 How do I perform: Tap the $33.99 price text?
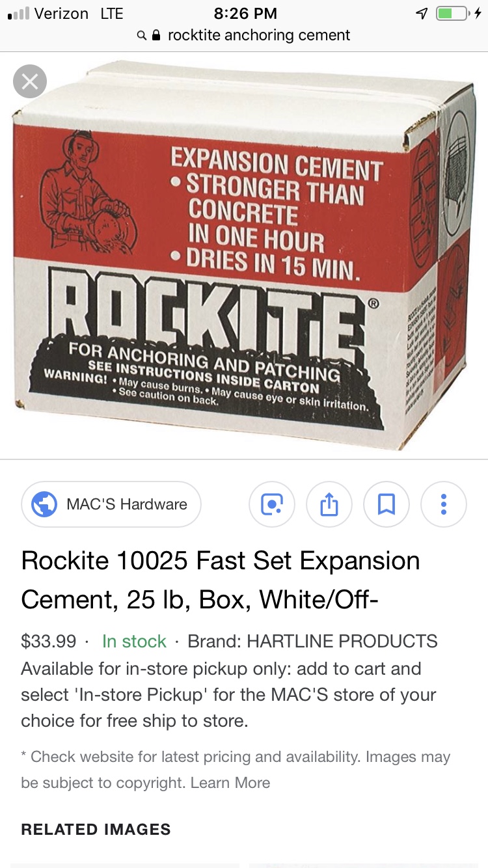(x=49, y=641)
